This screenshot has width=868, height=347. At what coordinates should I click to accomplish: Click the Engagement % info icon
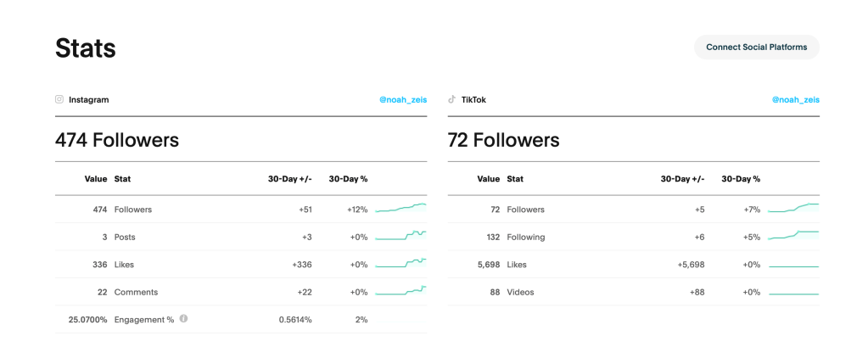[x=183, y=319]
